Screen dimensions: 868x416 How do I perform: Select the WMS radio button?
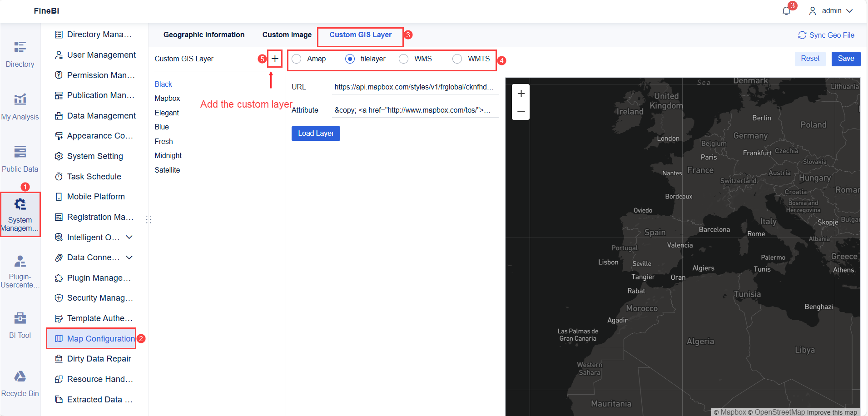pos(403,59)
